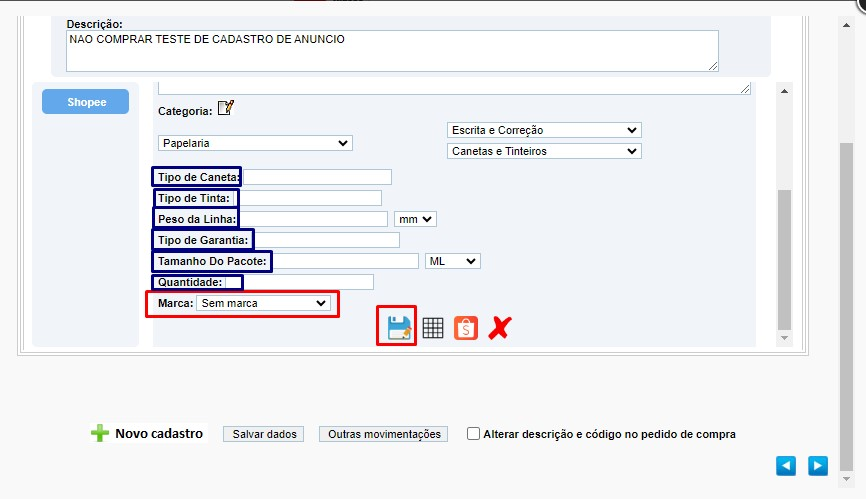Click the floppy disk save icon
The height and width of the screenshot is (499, 866).
pyautogui.click(x=399, y=327)
